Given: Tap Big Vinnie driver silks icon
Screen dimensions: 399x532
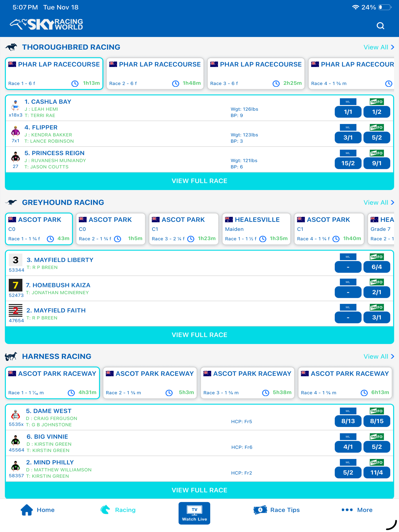Looking at the screenshot, I should pyautogui.click(x=15, y=440).
